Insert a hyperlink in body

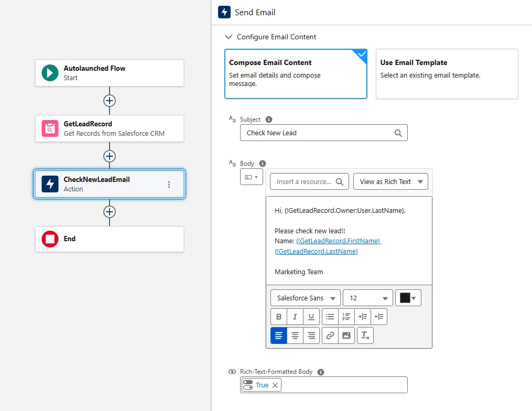[330, 336]
